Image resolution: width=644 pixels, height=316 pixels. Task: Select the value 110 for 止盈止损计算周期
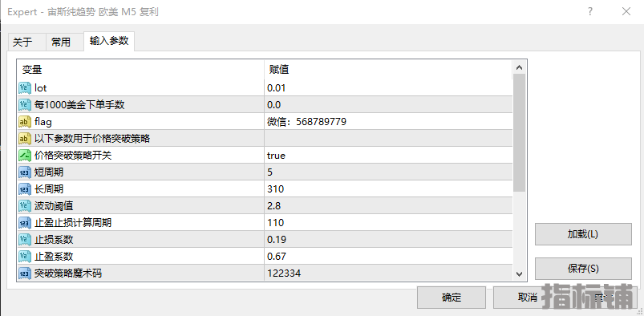[x=276, y=223]
